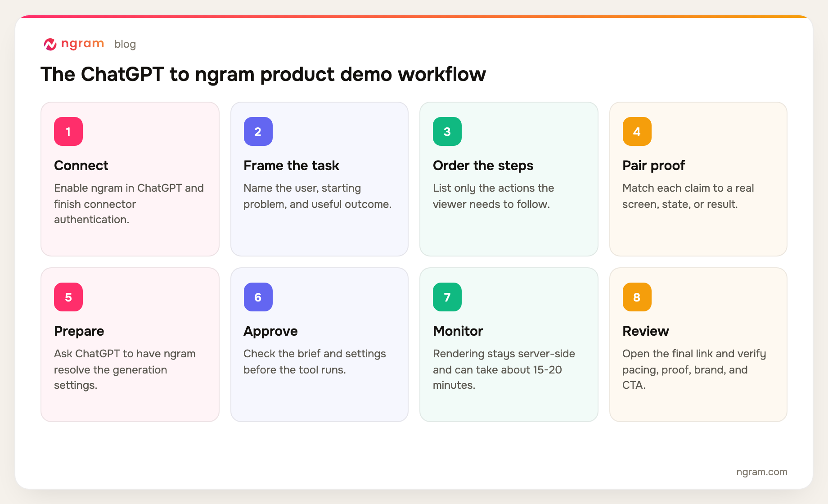828x504 pixels.
Task: Click the ngram.com footer link
Action: (x=761, y=472)
